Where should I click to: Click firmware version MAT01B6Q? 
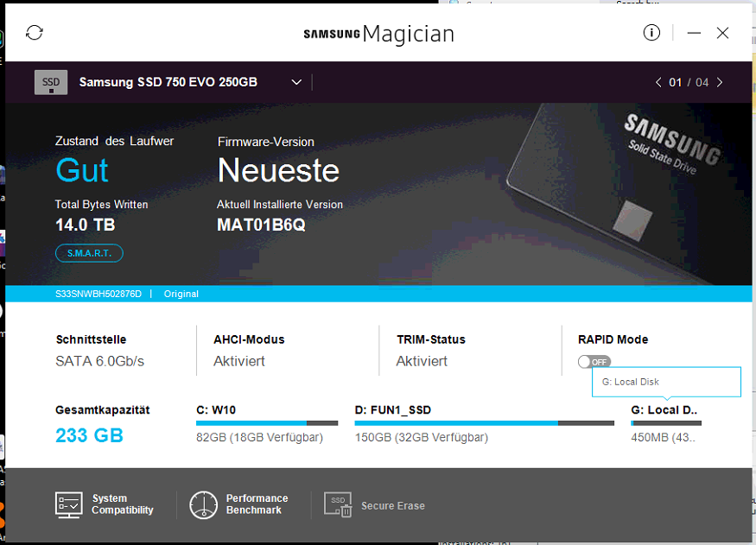(261, 225)
